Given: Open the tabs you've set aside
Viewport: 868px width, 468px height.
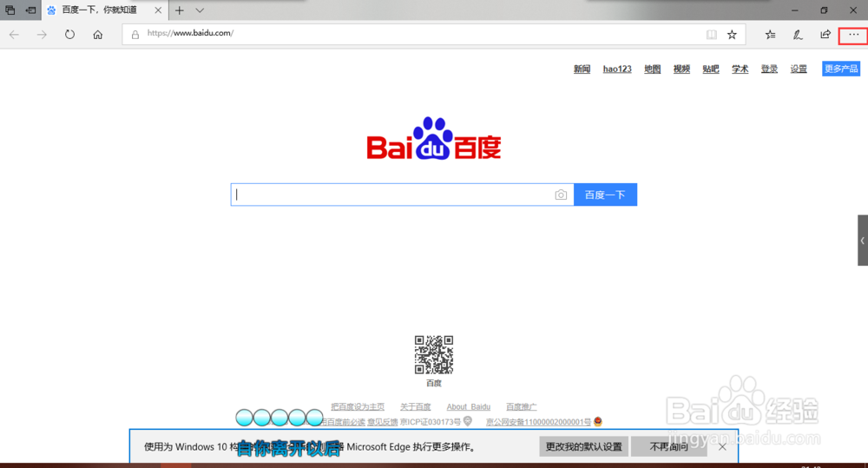Looking at the screenshot, I should coord(10,10).
